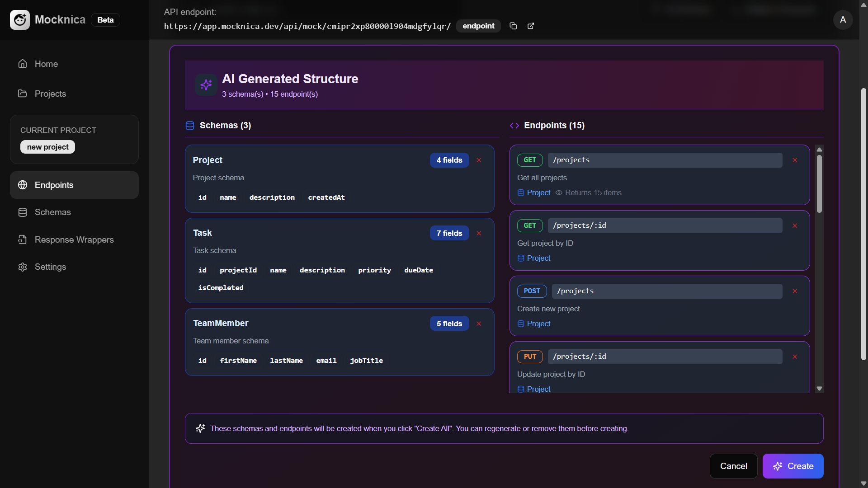This screenshot has height=488, width=868.
Task: Open Schemas from the sidebar
Action: pos(53,212)
